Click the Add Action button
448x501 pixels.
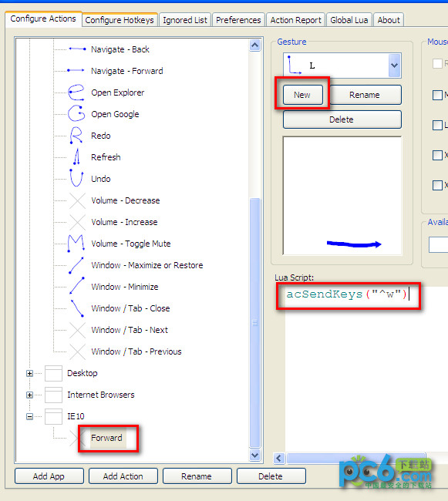click(123, 476)
